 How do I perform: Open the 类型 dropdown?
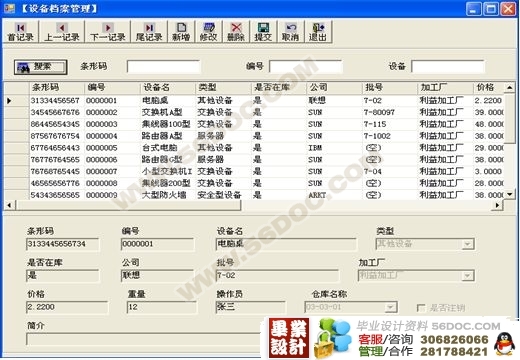click(x=468, y=244)
